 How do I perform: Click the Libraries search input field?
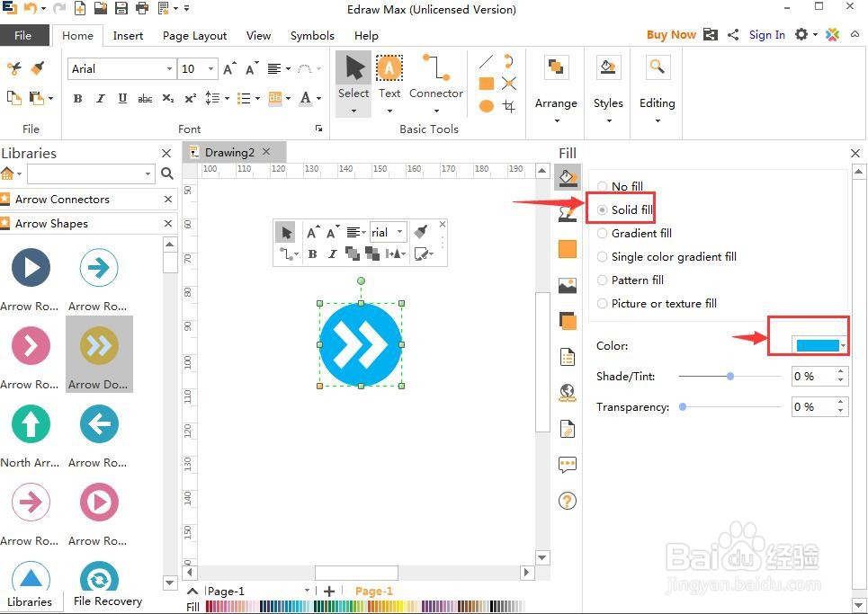click(85, 174)
